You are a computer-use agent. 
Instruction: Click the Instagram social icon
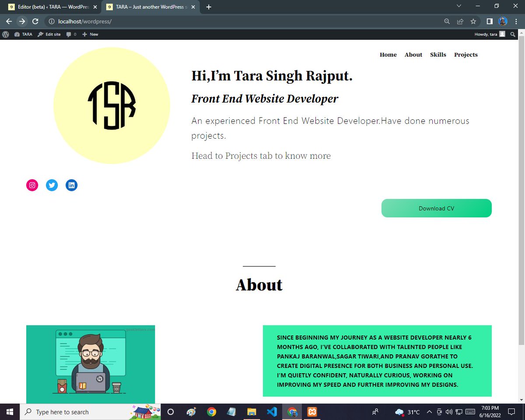point(32,185)
